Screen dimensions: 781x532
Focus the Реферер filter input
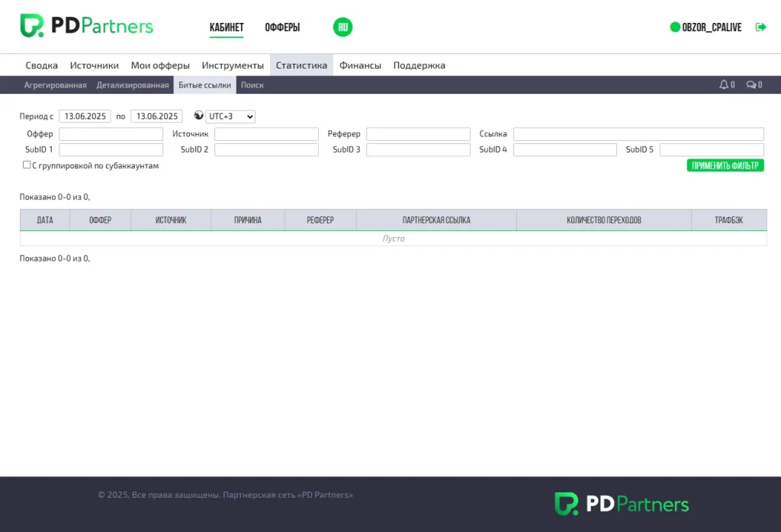[419, 134]
